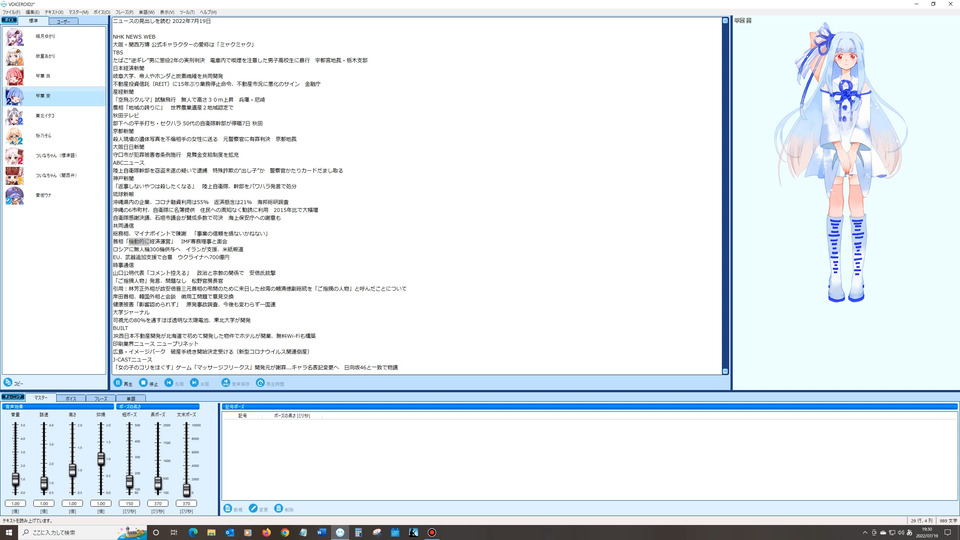960x540 pixels.
Task: Click the 長ポーズ slider handle
Action: click(158, 484)
